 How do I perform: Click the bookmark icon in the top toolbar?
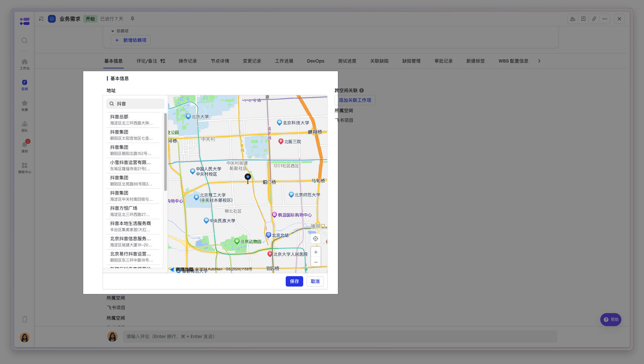click(x=583, y=19)
